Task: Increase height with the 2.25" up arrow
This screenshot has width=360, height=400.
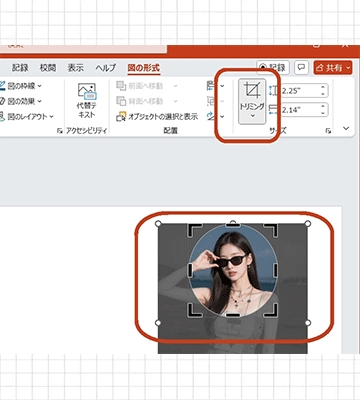Action: pyautogui.click(x=323, y=87)
